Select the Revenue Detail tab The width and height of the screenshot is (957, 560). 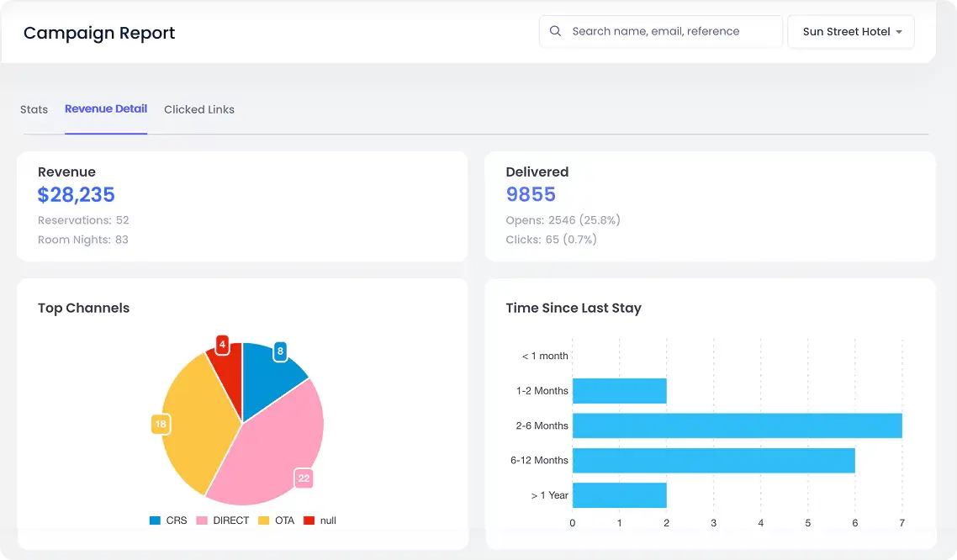coord(106,108)
